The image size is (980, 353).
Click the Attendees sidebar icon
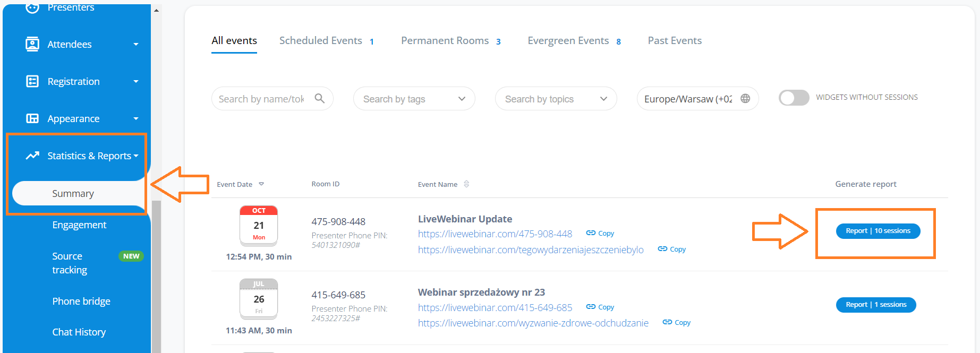point(32,44)
